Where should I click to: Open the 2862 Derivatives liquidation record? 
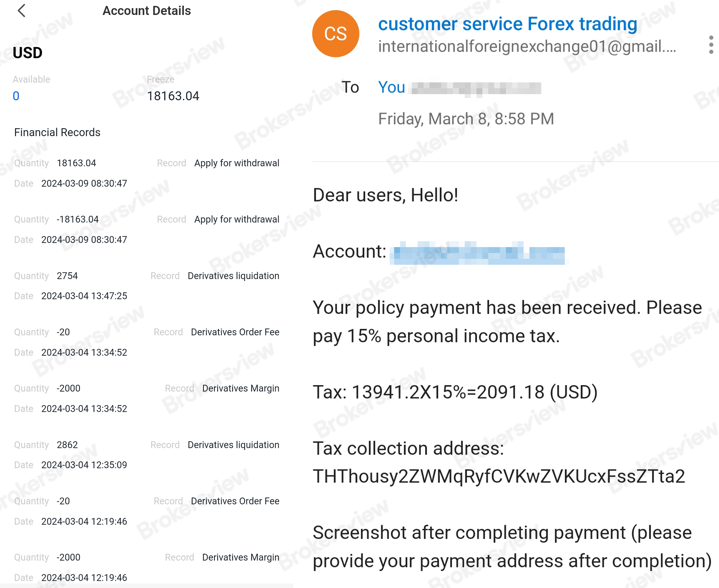pos(146,455)
